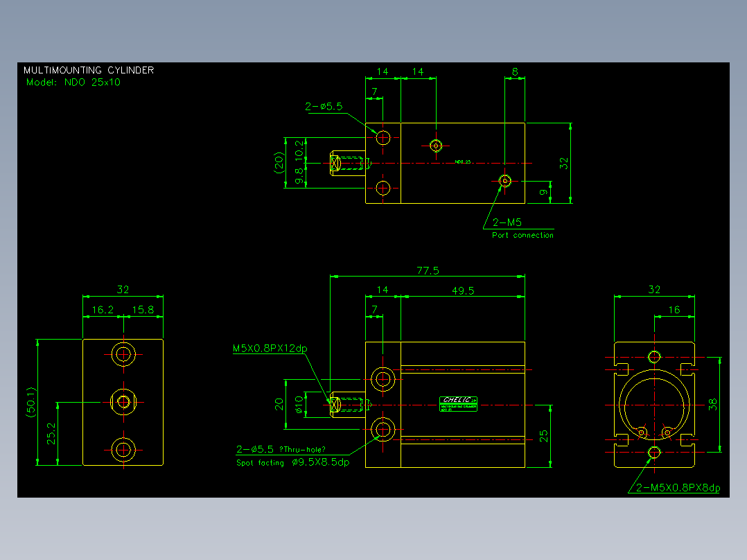Select the vertical '32' dimension of the top view

point(564,164)
